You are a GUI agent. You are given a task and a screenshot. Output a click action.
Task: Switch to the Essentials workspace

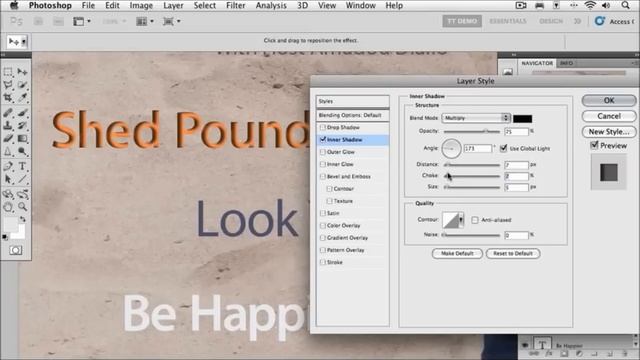pyautogui.click(x=508, y=21)
